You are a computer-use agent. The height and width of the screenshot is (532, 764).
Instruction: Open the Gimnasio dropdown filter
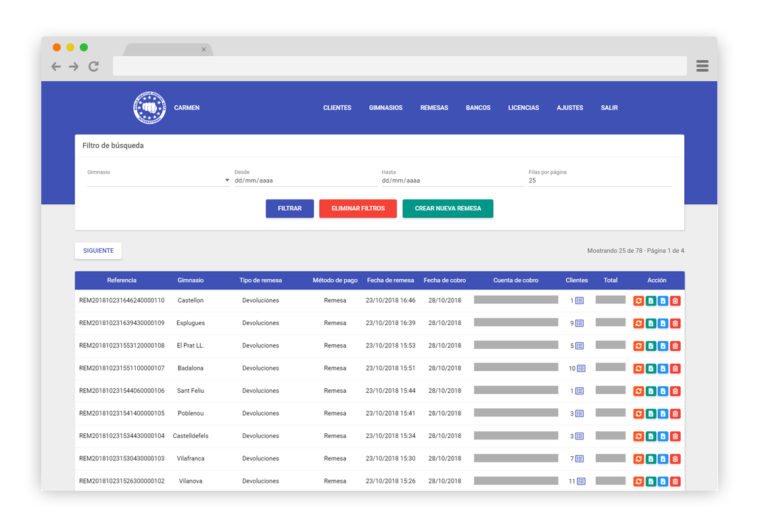click(158, 180)
